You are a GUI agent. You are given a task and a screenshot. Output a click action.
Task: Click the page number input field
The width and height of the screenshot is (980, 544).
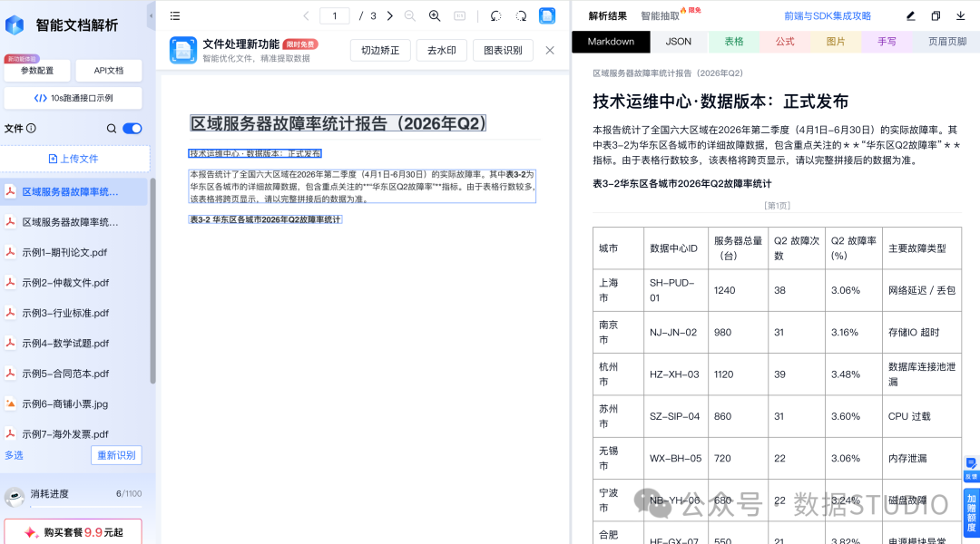[x=334, y=15]
